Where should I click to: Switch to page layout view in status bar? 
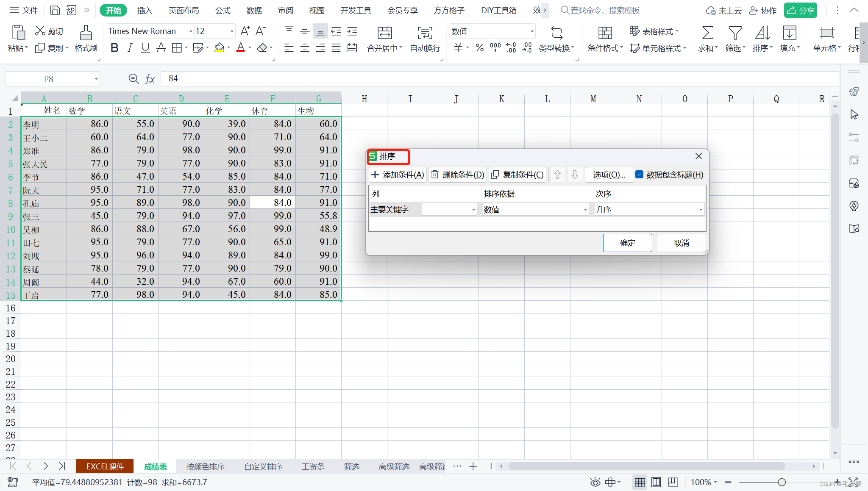[x=656, y=482]
